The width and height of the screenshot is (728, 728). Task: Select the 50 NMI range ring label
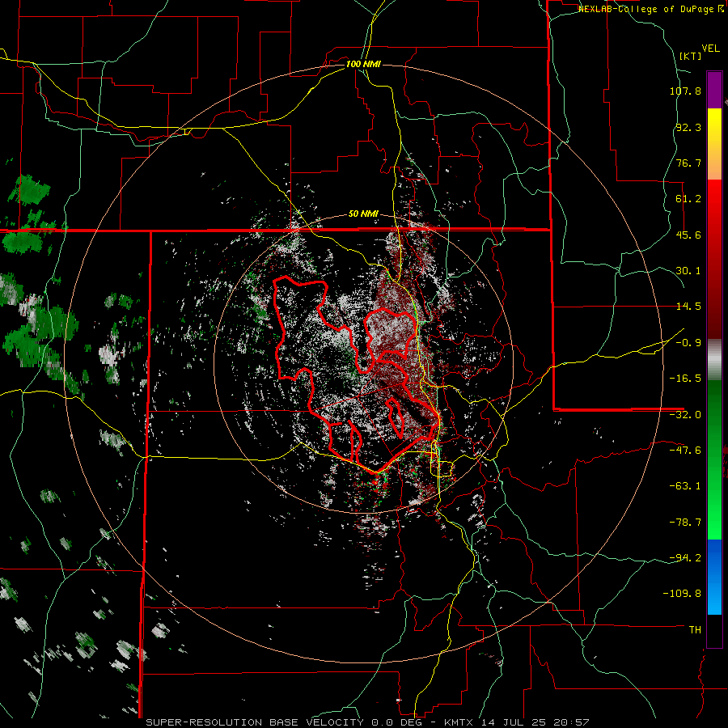coord(363,214)
